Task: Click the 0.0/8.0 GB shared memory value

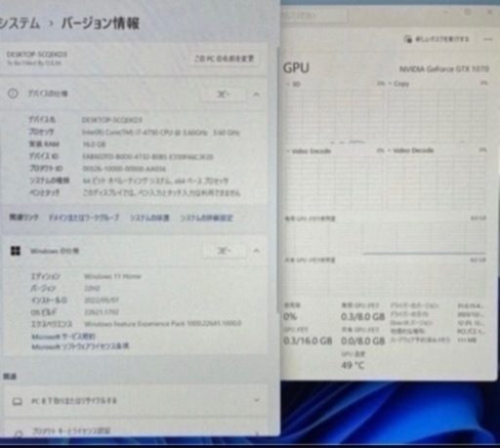Action: pyautogui.click(x=363, y=341)
